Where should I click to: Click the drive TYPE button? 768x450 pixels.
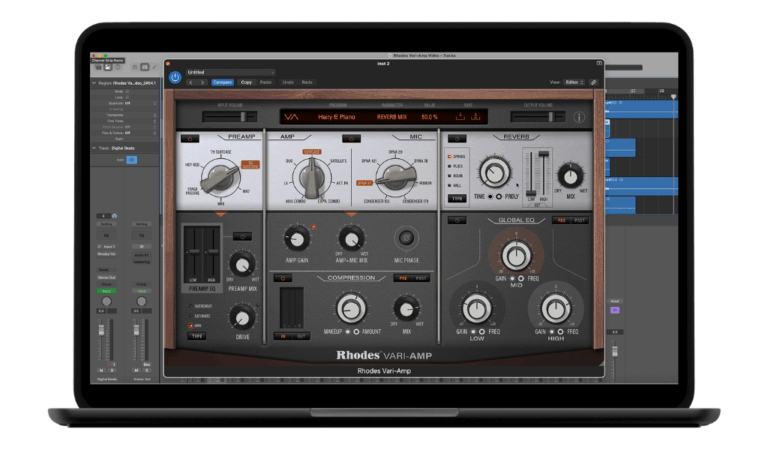(x=197, y=336)
